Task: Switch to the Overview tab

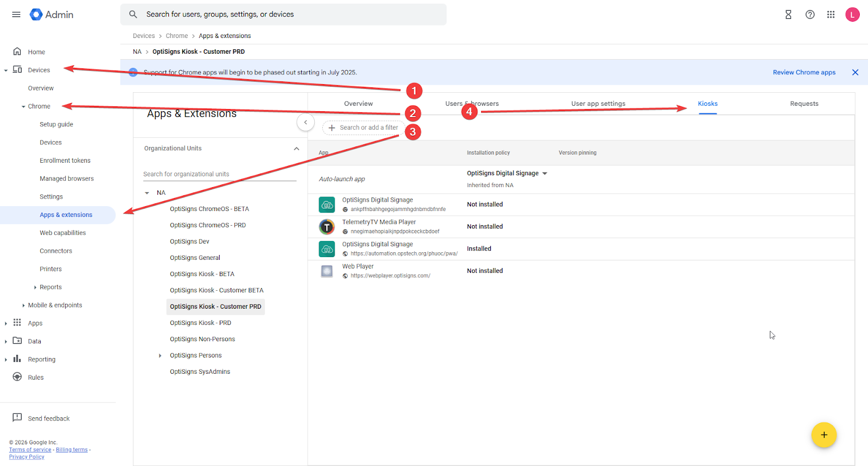Action: (358, 104)
